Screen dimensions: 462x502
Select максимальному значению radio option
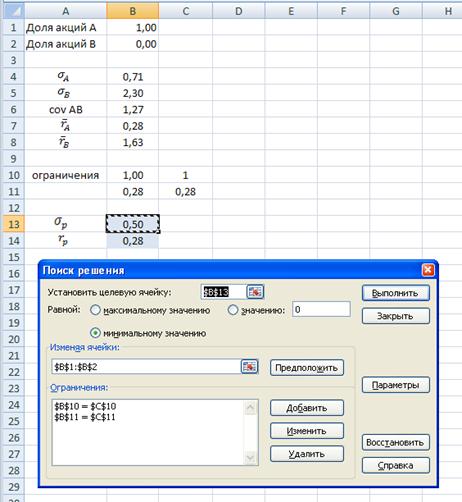[x=95, y=310]
